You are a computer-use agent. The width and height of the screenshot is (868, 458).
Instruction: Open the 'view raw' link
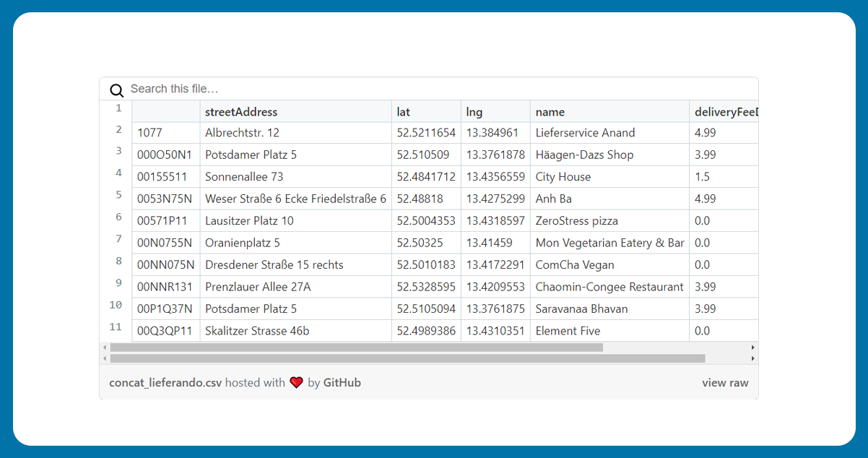pos(725,383)
